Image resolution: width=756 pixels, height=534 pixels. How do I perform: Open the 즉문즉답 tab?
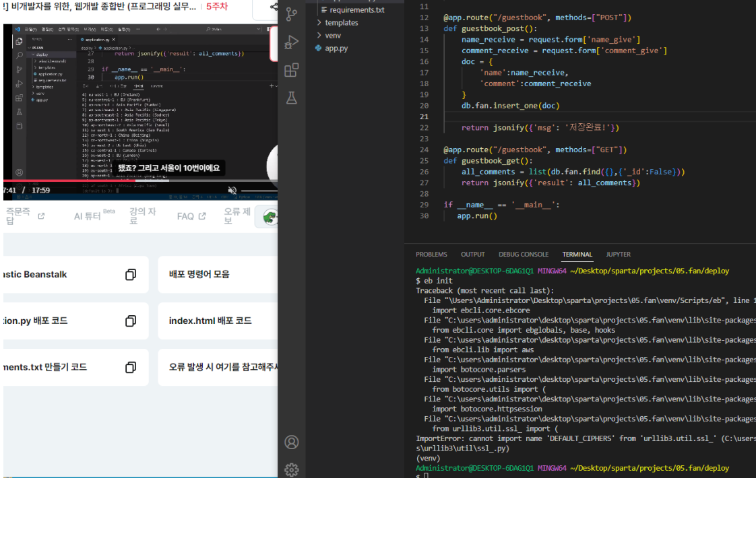tap(18, 216)
